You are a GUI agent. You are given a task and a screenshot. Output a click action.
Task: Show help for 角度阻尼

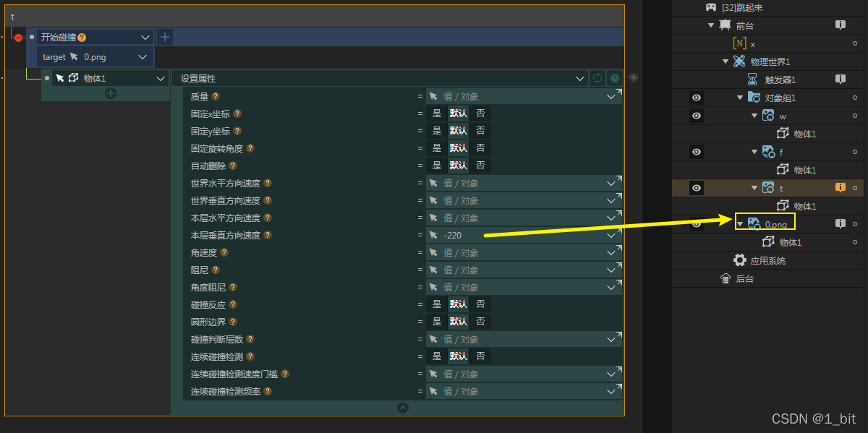(x=233, y=287)
